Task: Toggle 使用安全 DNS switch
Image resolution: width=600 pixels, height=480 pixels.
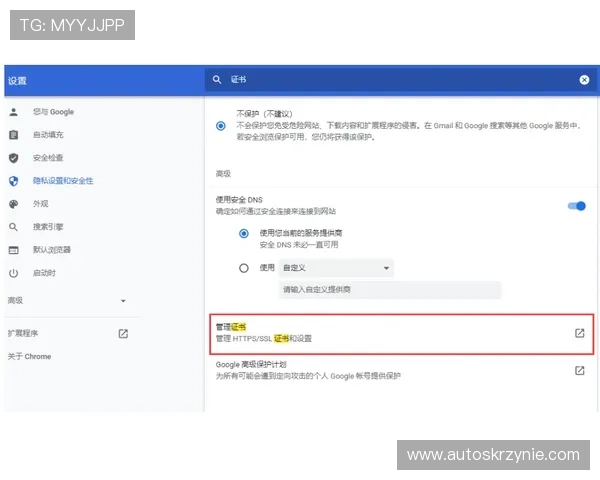Action: (x=577, y=206)
